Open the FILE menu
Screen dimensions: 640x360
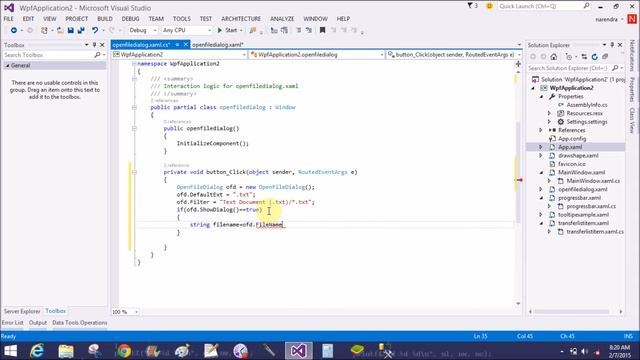[9, 19]
